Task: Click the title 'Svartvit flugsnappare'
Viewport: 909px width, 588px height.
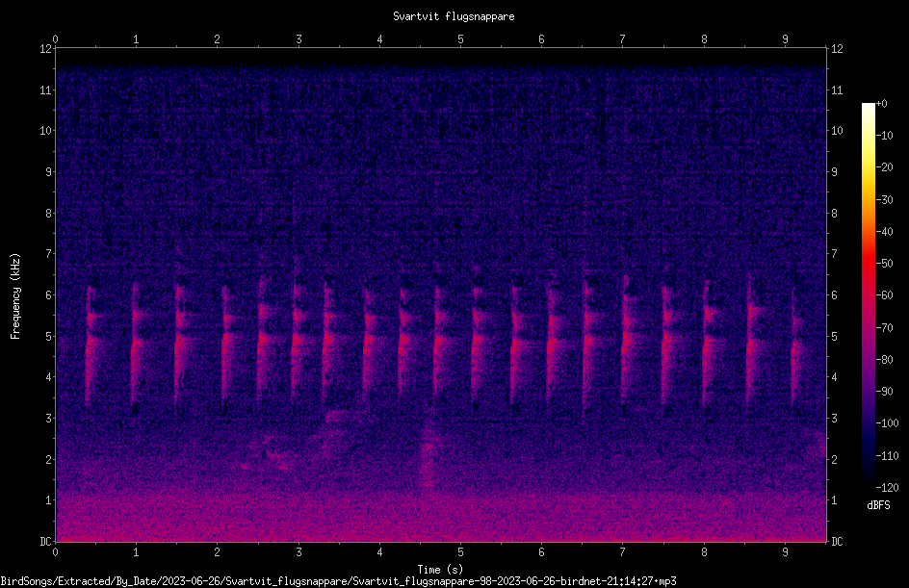Action: (454, 16)
